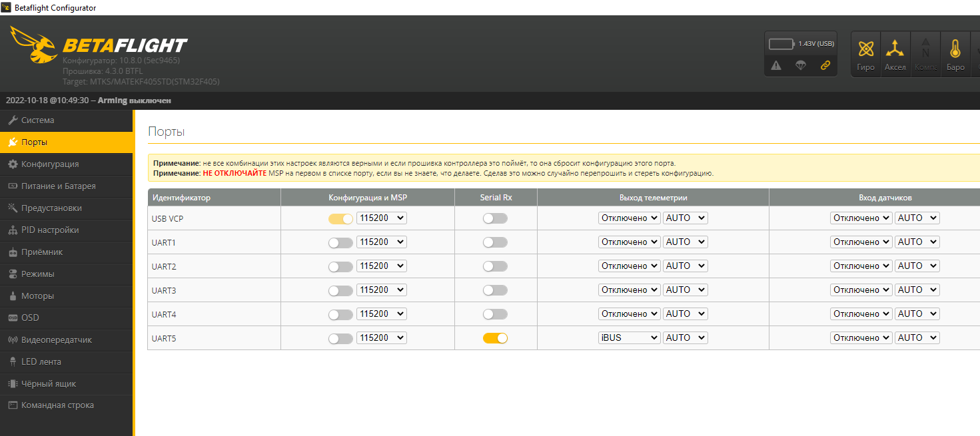Click the Гиро gyroscope sensor icon
The image size is (980, 436).
[x=866, y=49]
